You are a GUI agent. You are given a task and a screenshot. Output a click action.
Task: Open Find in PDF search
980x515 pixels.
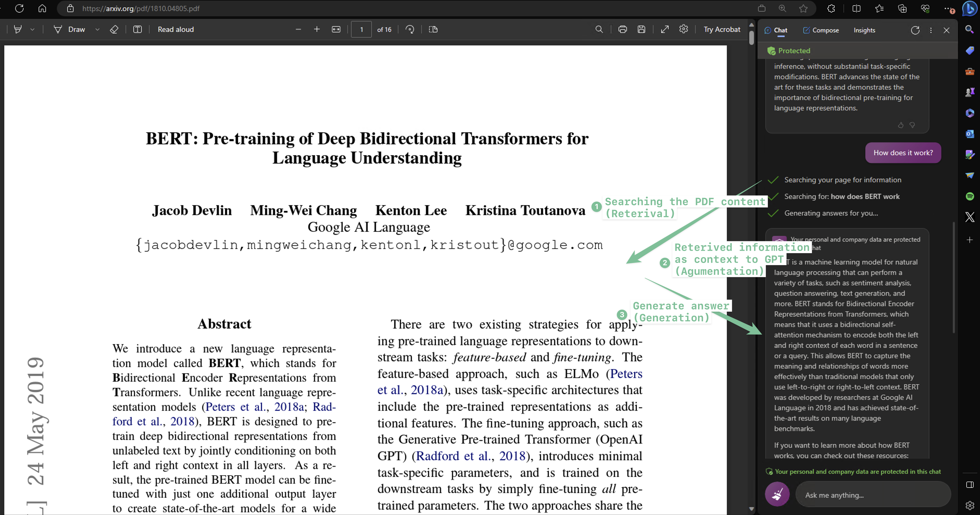[x=599, y=29]
